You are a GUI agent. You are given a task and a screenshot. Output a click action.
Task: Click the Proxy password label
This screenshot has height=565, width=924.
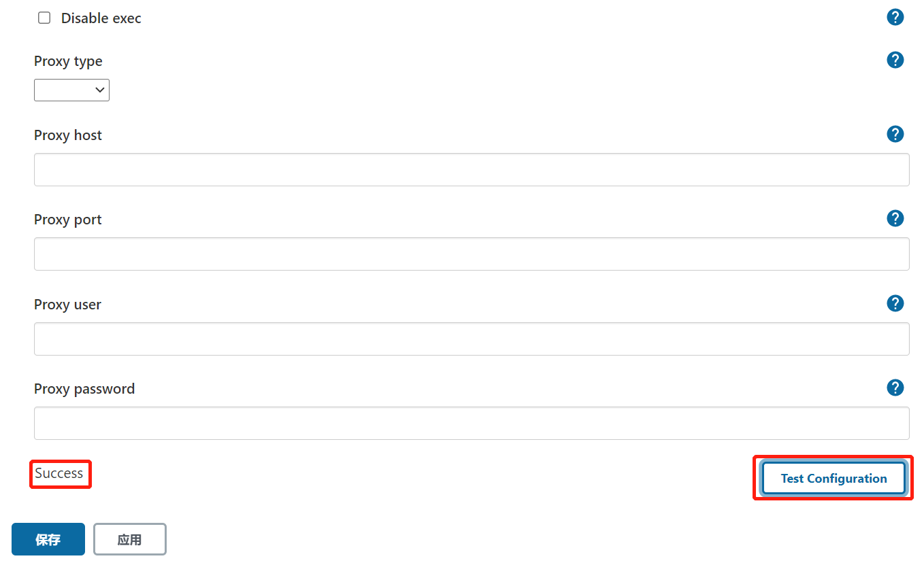coord(84,389)
